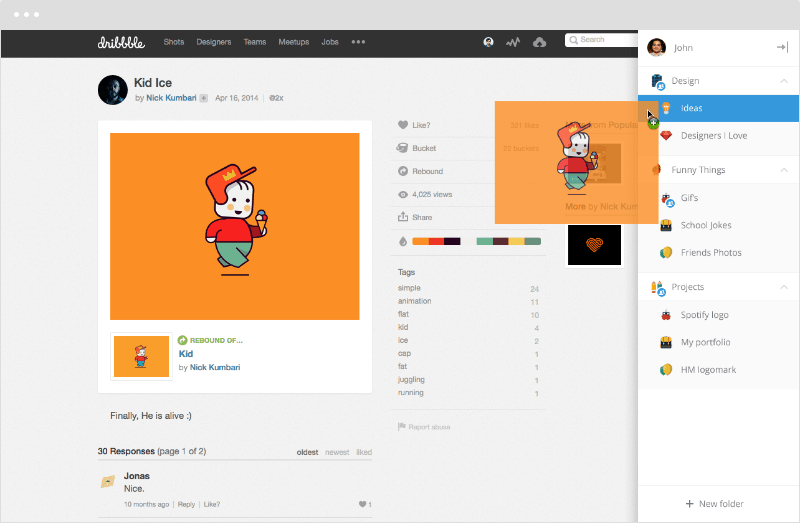Sort responses by newest
The image size is (800, 523).
pos(337,452)
